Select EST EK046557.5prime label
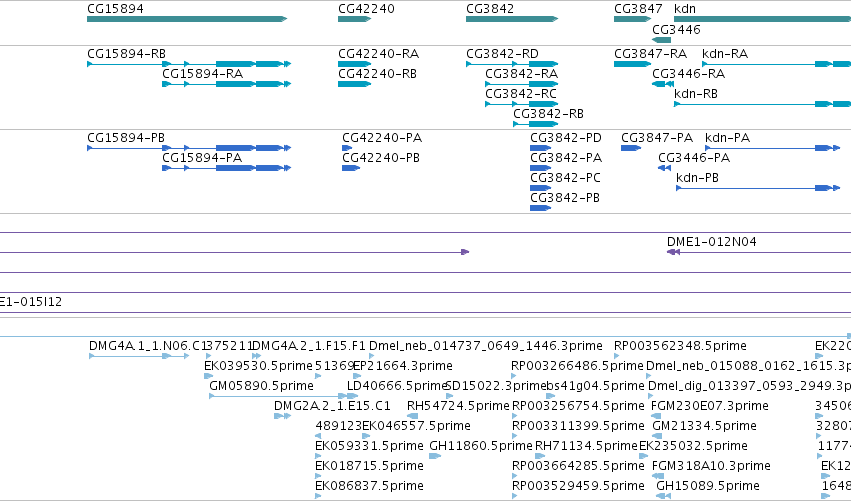 tap(416, 426)
